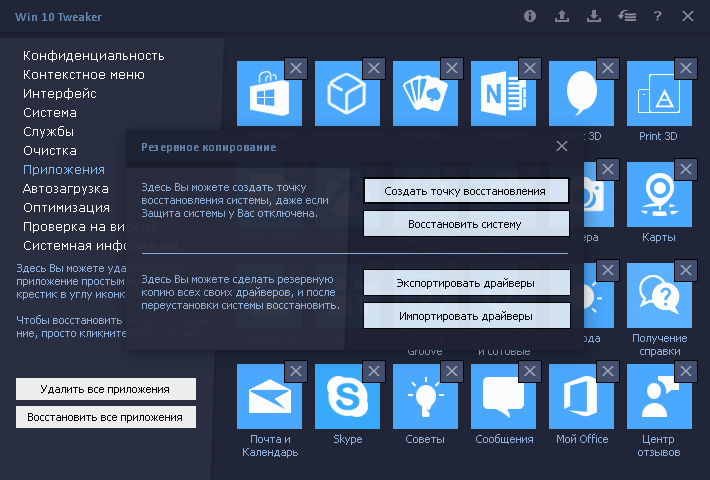Click Создать точку восстановления button

pos(466,191)
